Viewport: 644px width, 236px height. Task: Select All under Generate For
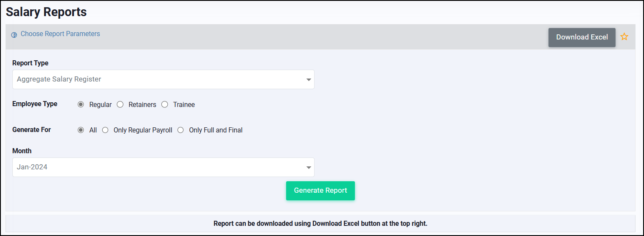[81, 130]
